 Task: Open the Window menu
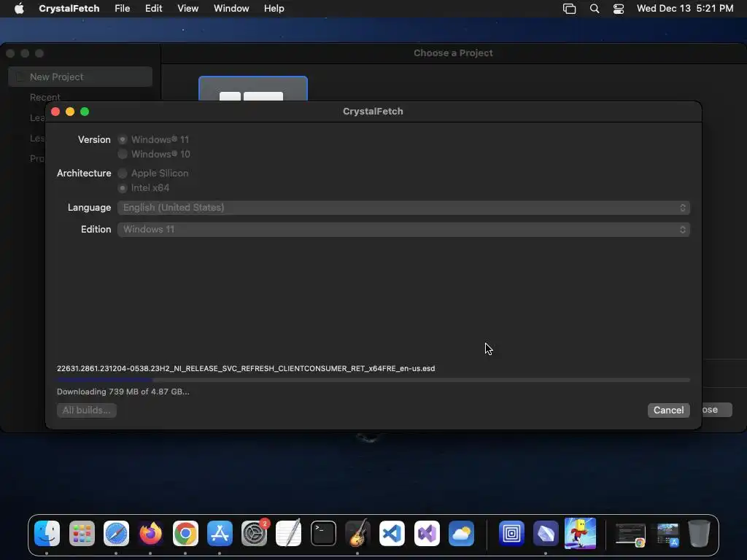click(231, 9)
